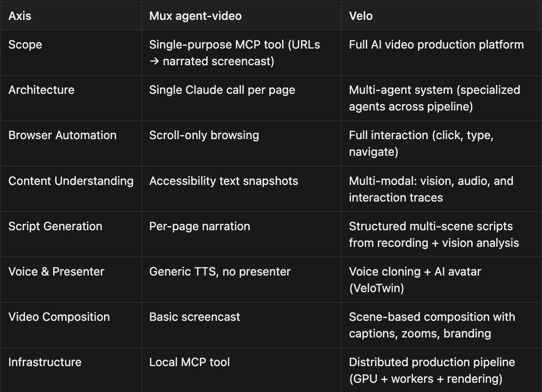Select the 'Infrastructure' row label
This screenshot has height=392, width=542.
[x=45, y=362]
